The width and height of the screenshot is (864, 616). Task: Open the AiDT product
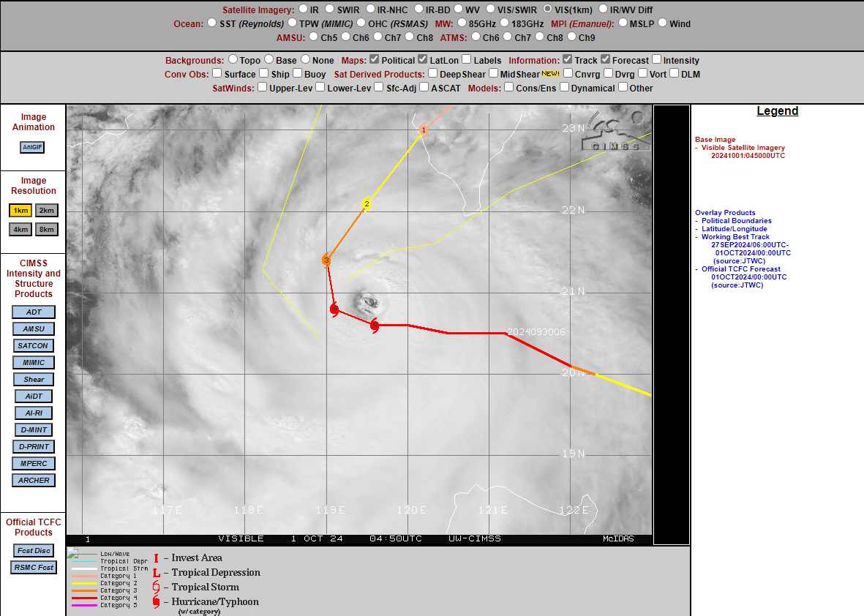coord(34,397)
